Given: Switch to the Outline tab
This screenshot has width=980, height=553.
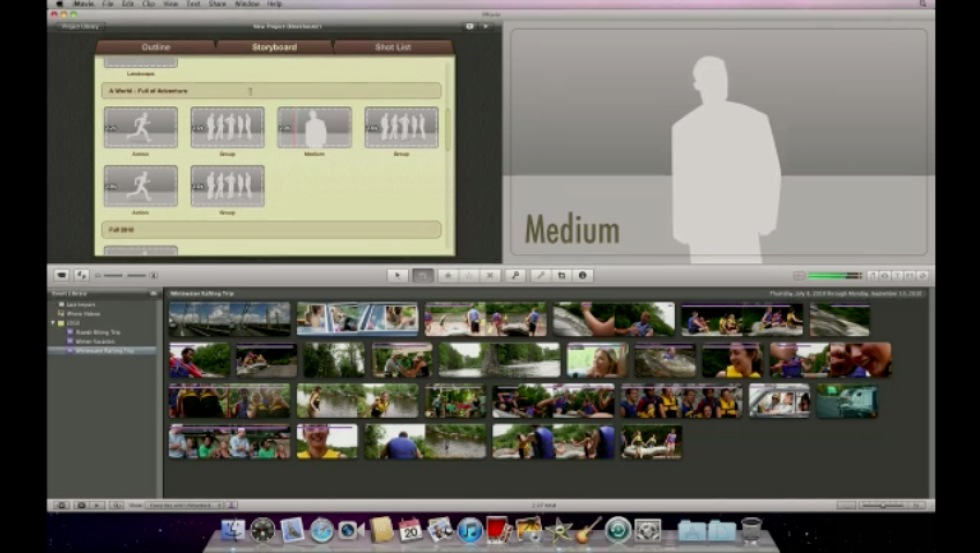Looking at the screenshot, I should [x=155, y=47].
